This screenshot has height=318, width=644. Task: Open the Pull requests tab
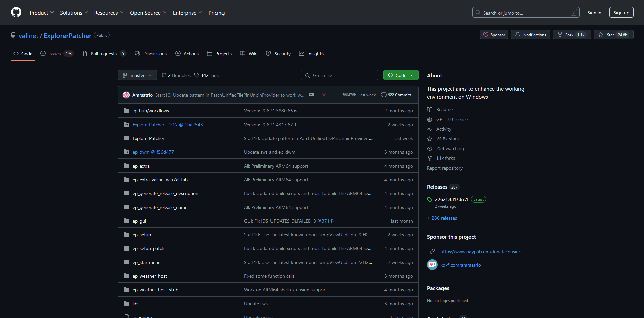[103, 54]
